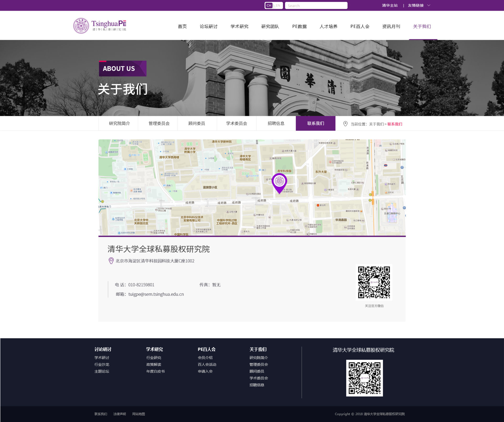The height and width of the screenshot is (422, 504).
Task: Go to 首页 in main navigation
Action: [182, 27]
